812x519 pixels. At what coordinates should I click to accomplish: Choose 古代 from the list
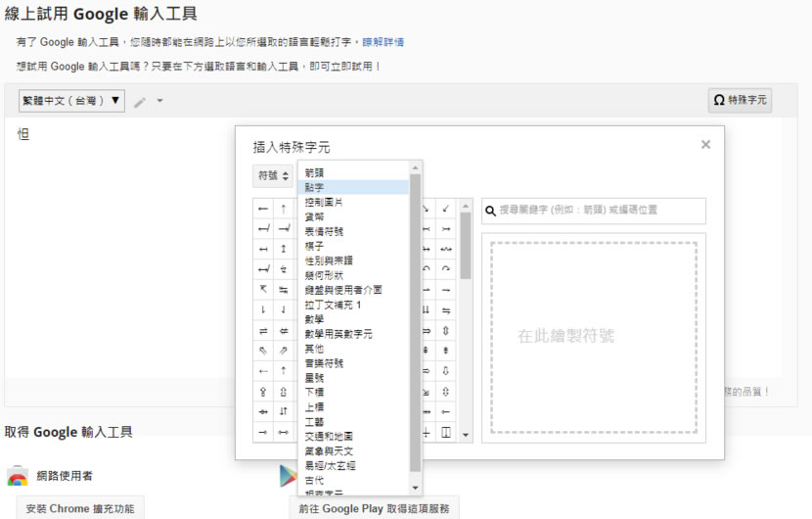click(x=353, y=480)
